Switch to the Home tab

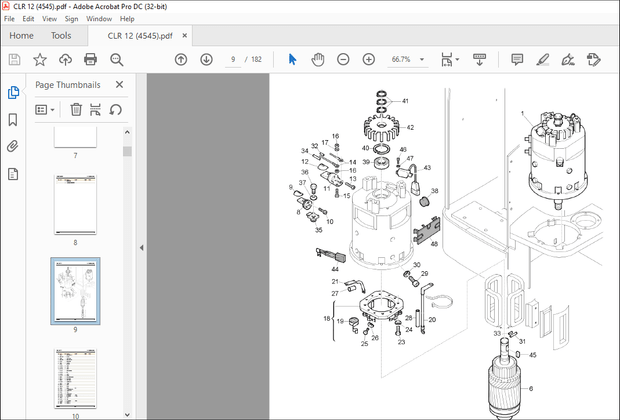(21, 36)
